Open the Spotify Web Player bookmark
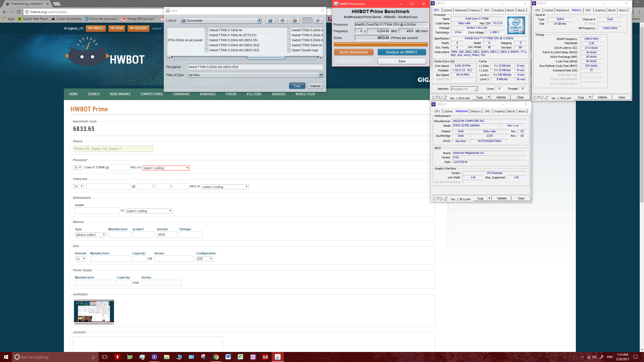The width and height of the screenshot is (644, 362). [33, 19]
